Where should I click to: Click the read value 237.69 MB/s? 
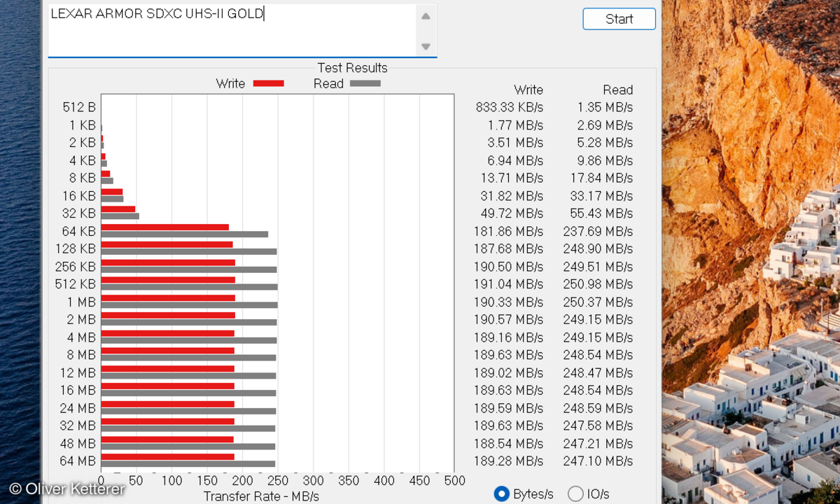point(598,231)
